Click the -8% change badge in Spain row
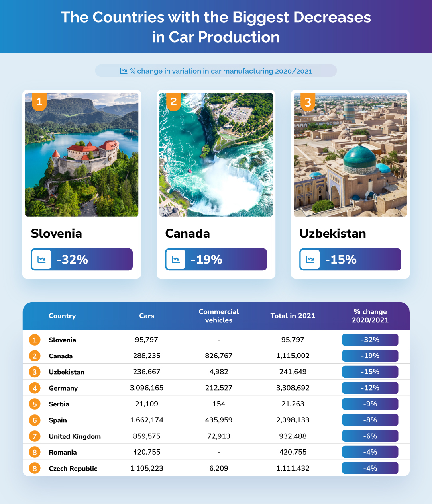Image resolution: width=432 pixels, height=504 pixels. click(x=370, y=420)
